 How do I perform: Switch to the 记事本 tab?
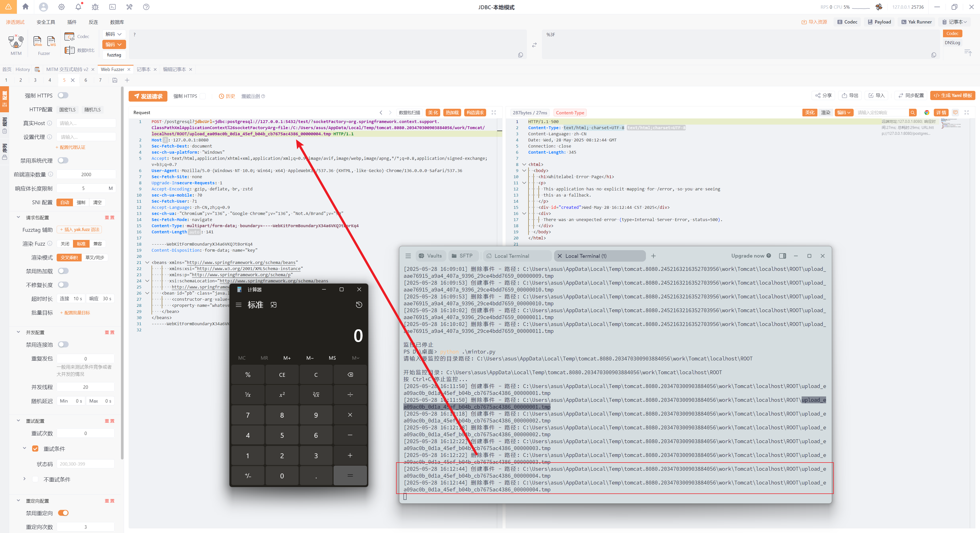point(143,69)
